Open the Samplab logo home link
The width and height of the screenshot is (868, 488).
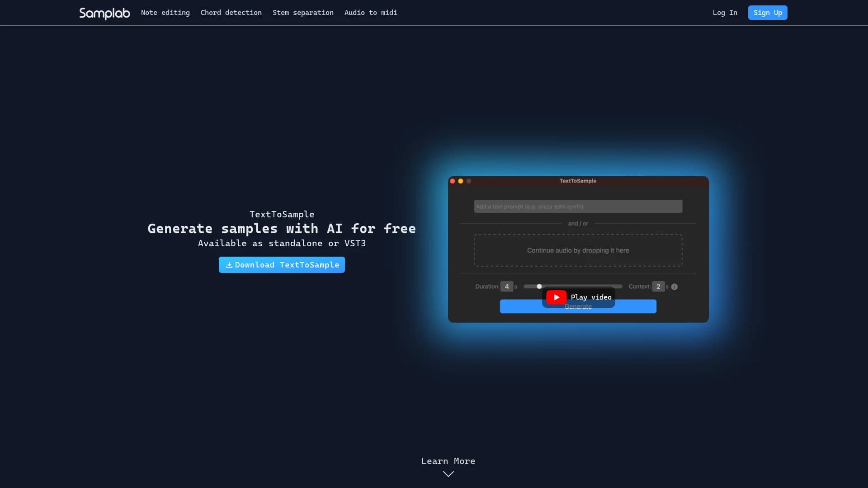click(104, 13)
